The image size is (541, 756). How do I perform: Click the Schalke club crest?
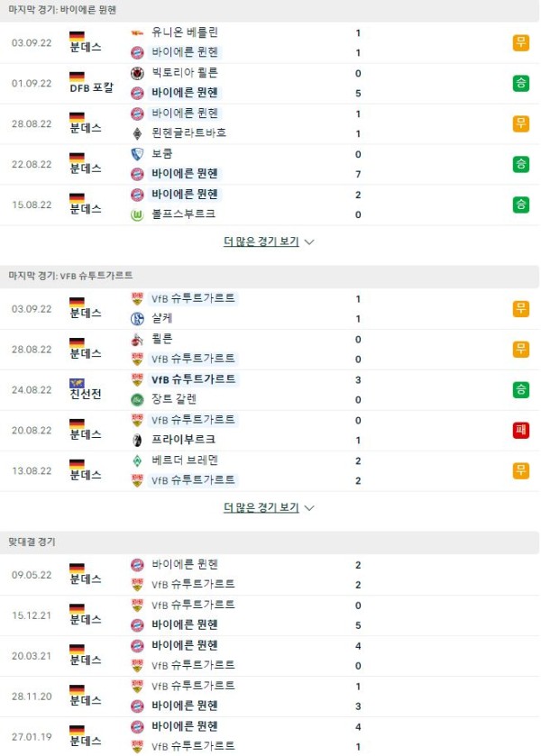click(137, 319)
